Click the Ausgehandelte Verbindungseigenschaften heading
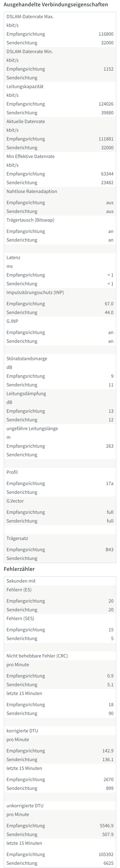 [56, 5]
